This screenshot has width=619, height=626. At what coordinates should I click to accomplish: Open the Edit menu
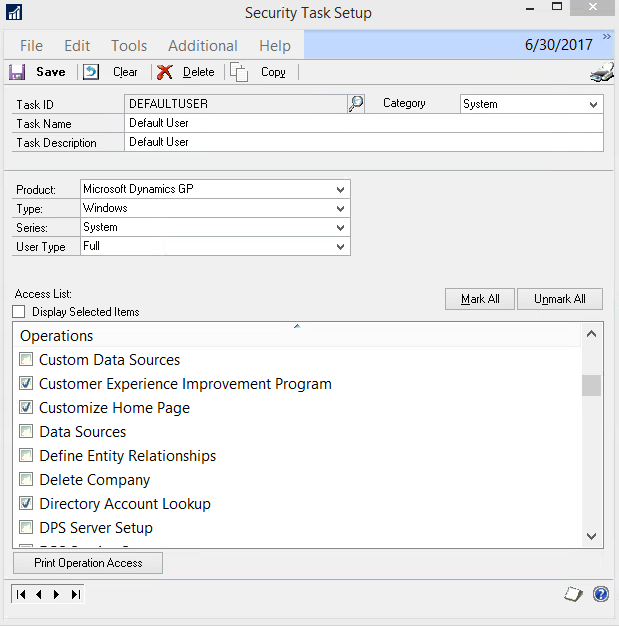click(77, 46)
